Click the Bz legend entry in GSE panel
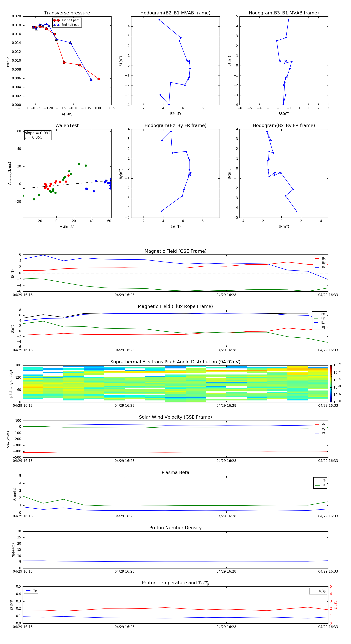Image resolution: width=351 pixels, height=644 pixels. [320, 267]
